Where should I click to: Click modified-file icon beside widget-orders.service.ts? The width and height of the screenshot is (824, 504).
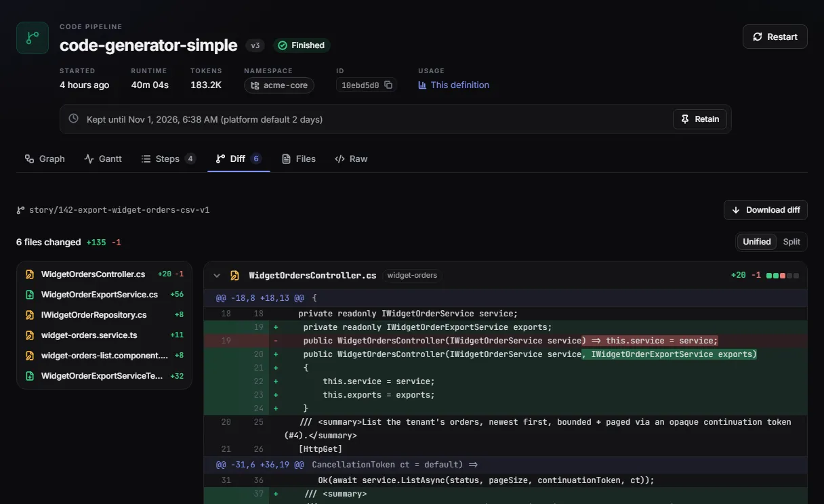[30, 335]
